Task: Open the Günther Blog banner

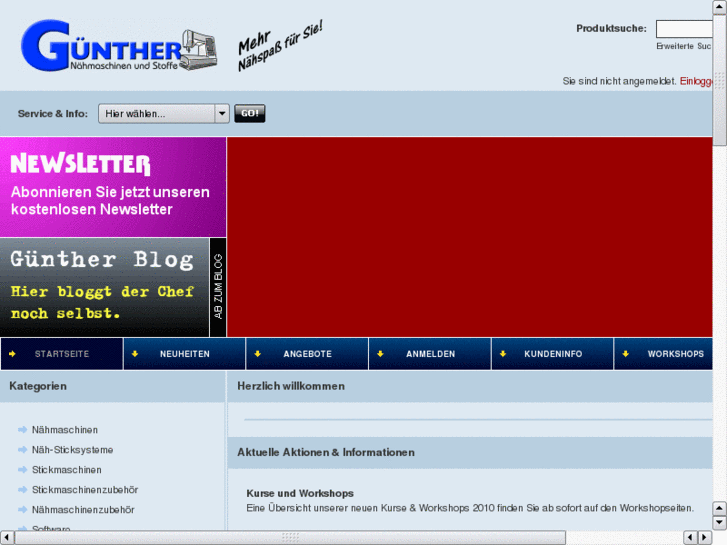Action: click(x=104, y=287)
